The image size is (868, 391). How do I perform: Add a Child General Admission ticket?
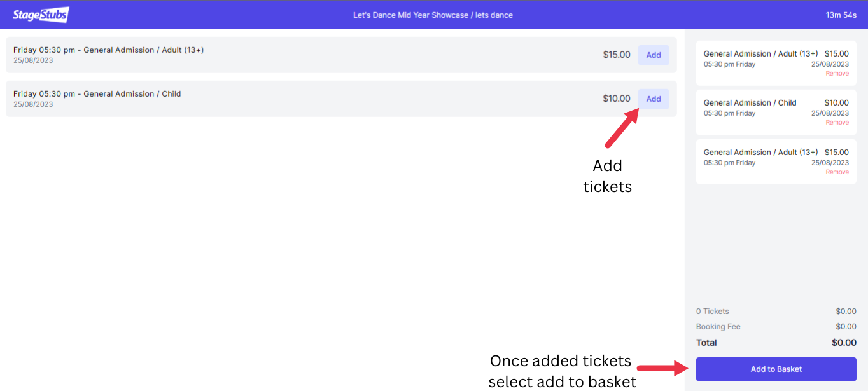[x=653, y=99]
